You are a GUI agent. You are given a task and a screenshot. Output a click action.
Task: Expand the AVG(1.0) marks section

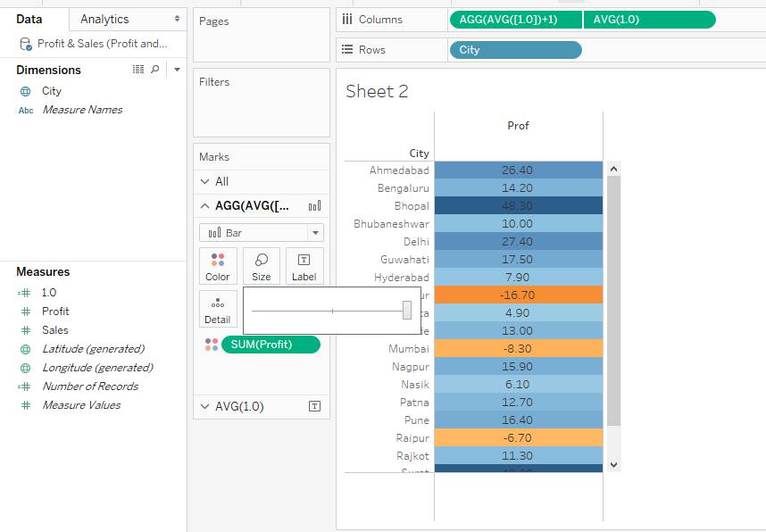[x=204, y=406]
